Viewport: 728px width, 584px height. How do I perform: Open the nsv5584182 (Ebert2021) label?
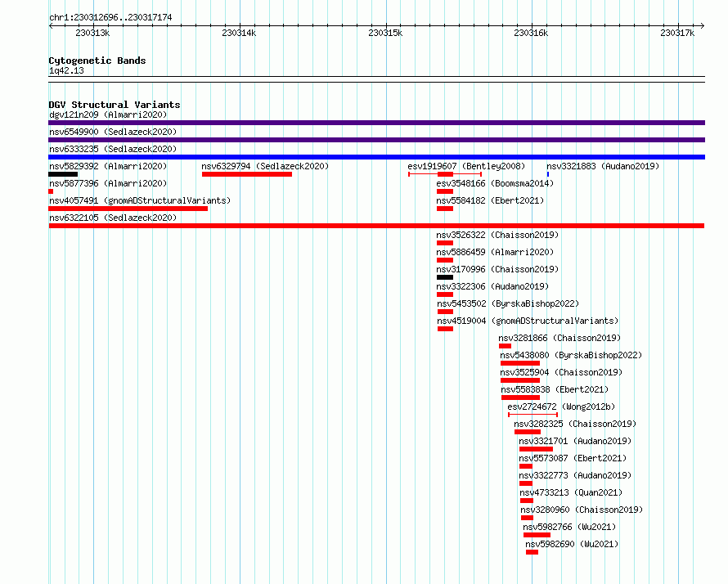coord(490,200)
